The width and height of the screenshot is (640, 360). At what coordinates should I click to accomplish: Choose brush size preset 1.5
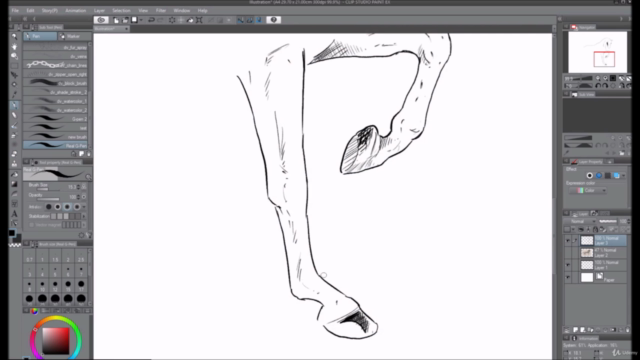[55, 257]
